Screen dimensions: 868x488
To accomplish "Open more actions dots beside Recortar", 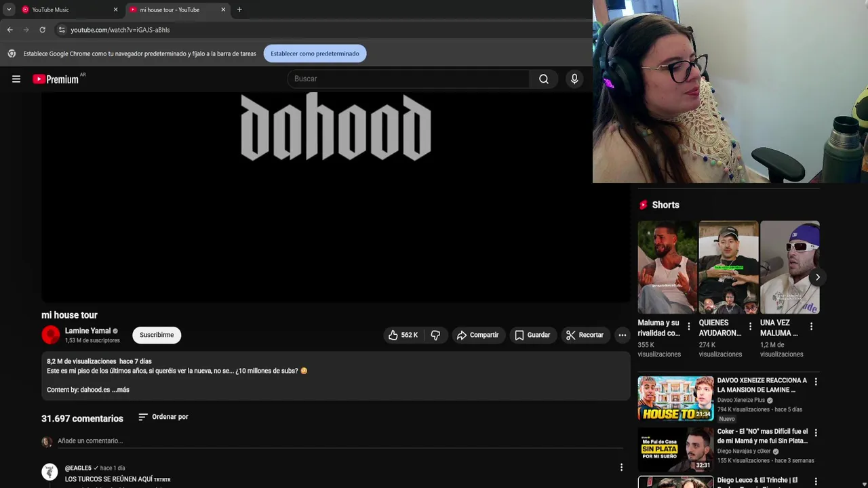I will pos(623,335).
